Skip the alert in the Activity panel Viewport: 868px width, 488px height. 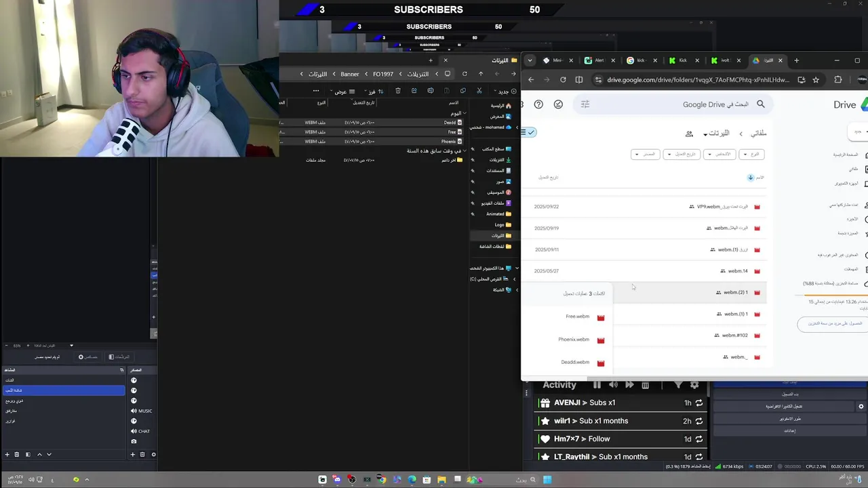(629, 385)
